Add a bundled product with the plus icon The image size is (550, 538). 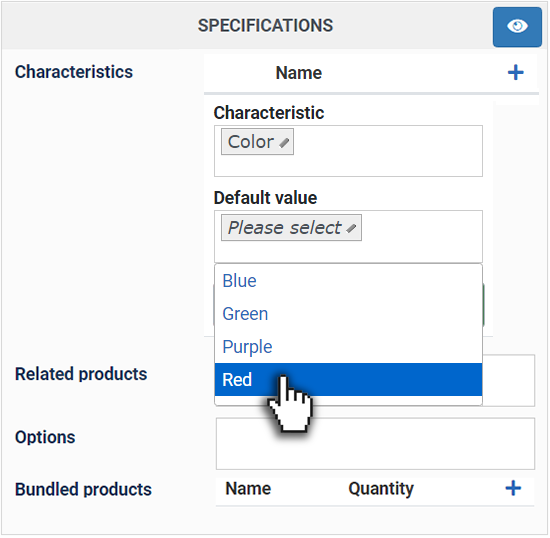513,488
